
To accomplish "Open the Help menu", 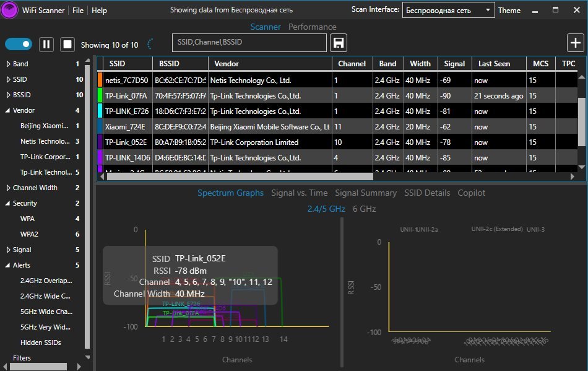I will [x=99, y=11].
